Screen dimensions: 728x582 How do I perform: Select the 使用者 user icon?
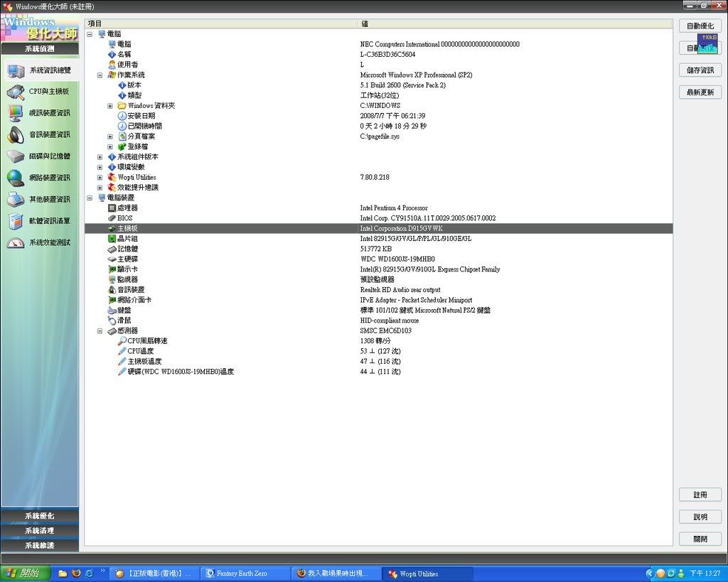click(112, 65)
